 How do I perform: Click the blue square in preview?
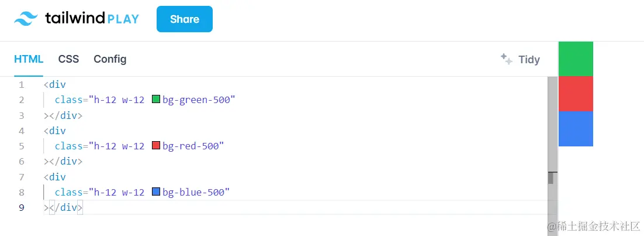coord(576,129)
